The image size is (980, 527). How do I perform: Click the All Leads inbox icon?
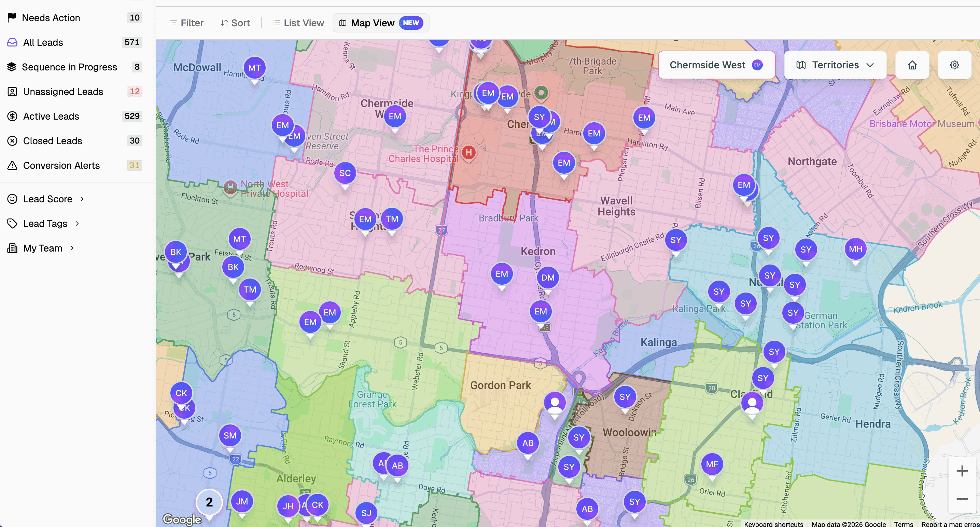[12, 42]
